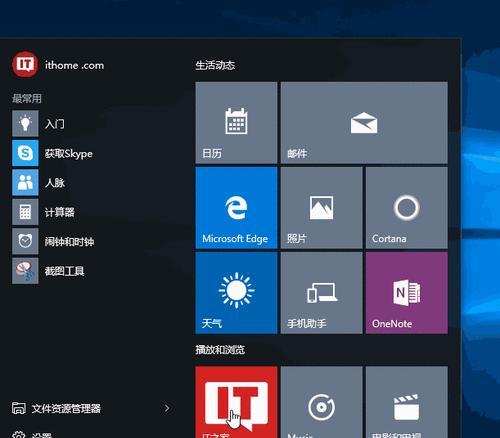
Task: Click the 计算器 app label
Action: [60, 212]
